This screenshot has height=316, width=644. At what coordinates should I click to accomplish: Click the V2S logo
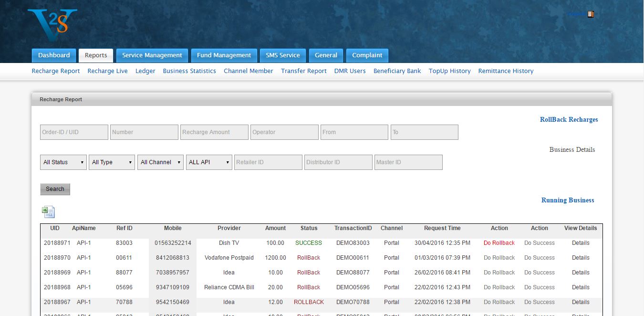pyautogui.click(x=52, y=27)
